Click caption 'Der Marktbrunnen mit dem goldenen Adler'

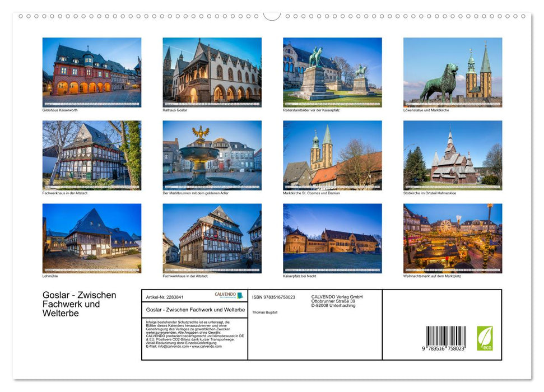[196, 193]
